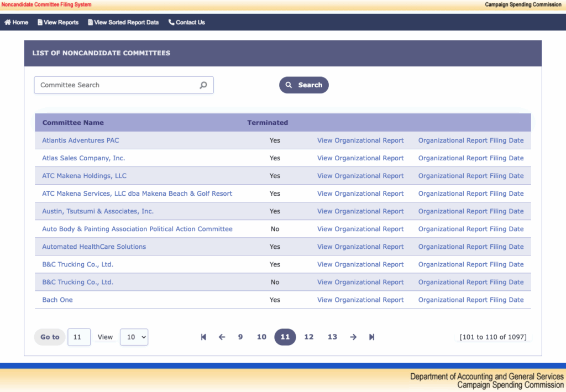Open Auto Body & Painting Association link
This screenshot has width=566, height=392.
click(x=137, y=229)
